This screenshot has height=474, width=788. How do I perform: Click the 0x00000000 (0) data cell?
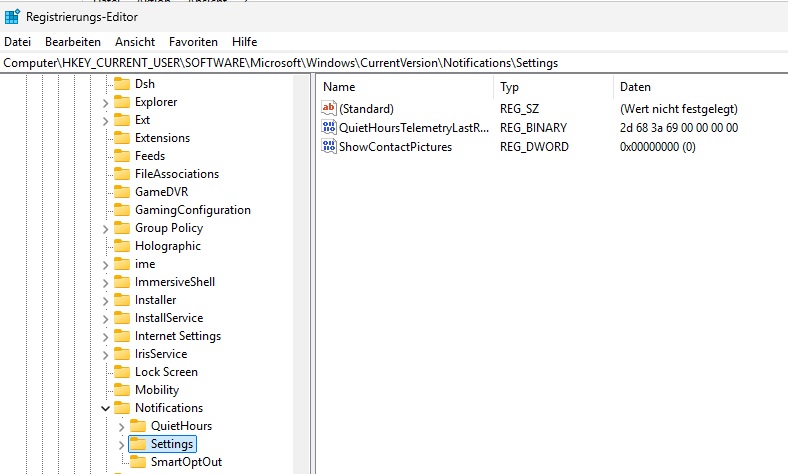tap(657, 147)
